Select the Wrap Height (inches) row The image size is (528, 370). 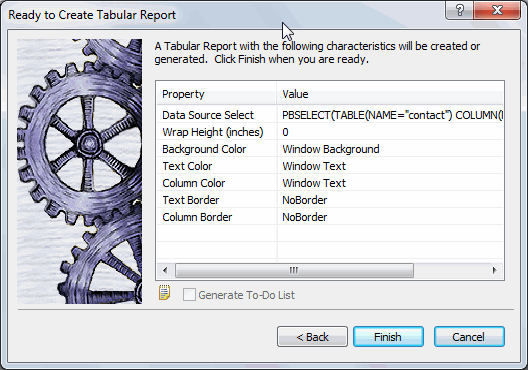tap(330, 132)
